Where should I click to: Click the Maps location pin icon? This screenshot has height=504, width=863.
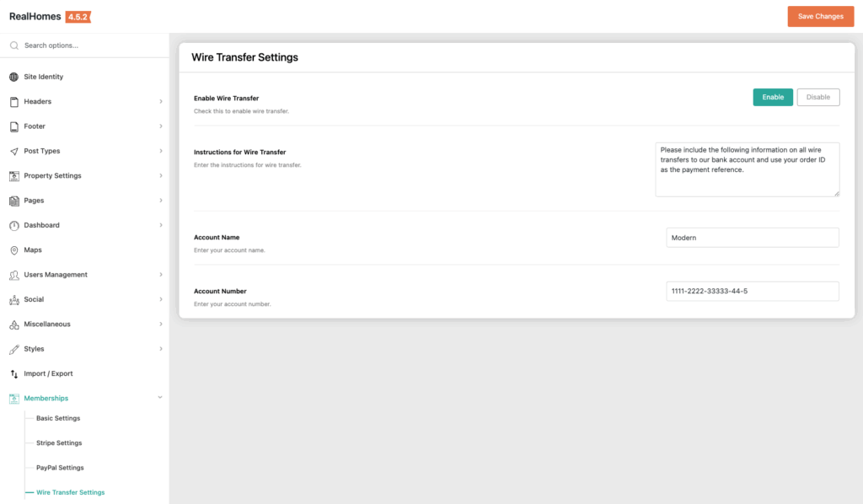tap(13, 250)
